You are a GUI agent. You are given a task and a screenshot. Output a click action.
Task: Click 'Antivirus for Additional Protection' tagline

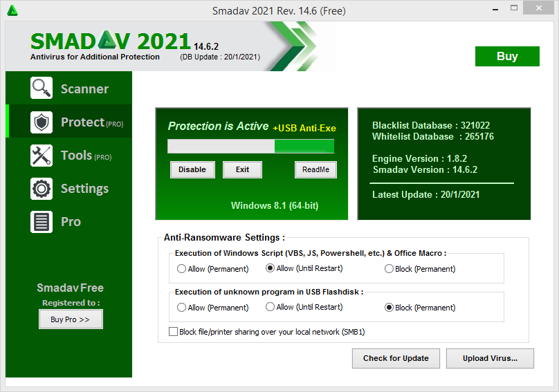coord(95,57)
